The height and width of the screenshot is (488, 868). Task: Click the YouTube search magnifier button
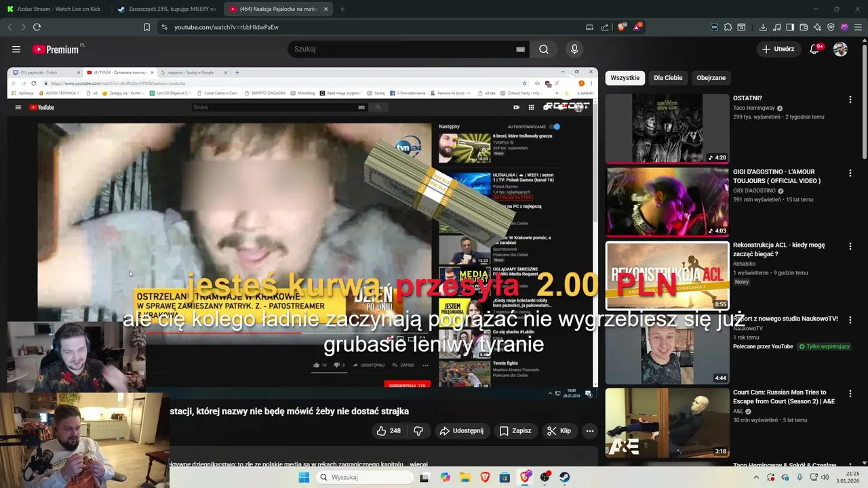point(544,49)
